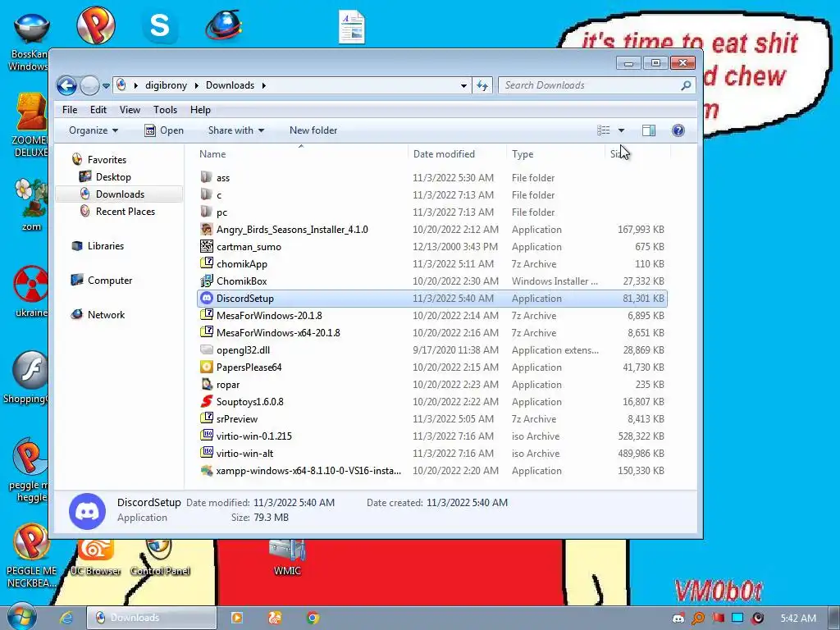Expand the Downloads breadcrumb arrow

[263, 85]
